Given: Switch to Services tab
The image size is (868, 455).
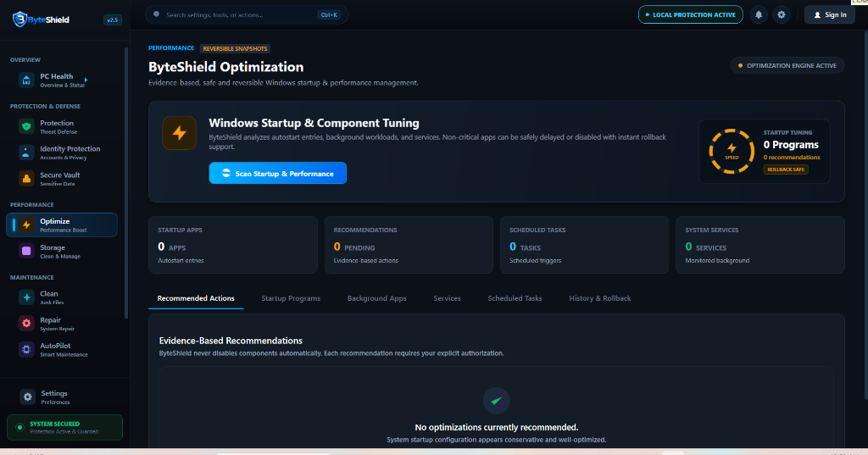Looking at the screenshot, I should tap(448, 298).
